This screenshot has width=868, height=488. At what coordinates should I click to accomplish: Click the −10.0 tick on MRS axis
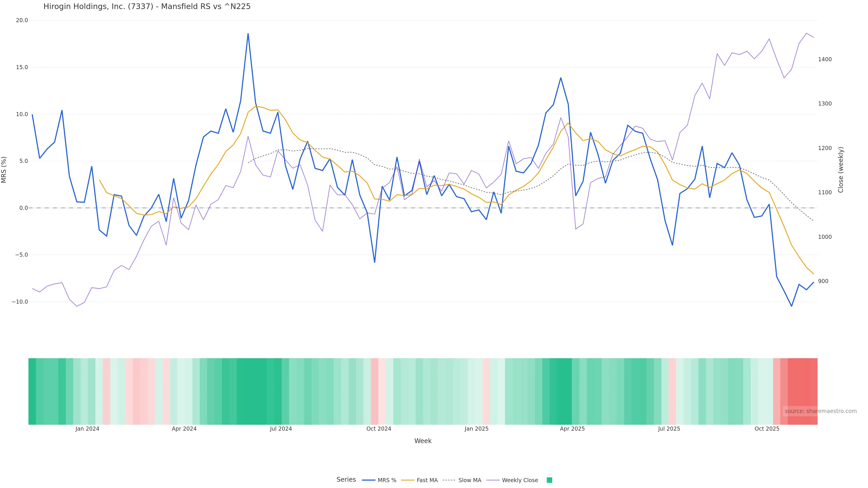click(20, 302)
